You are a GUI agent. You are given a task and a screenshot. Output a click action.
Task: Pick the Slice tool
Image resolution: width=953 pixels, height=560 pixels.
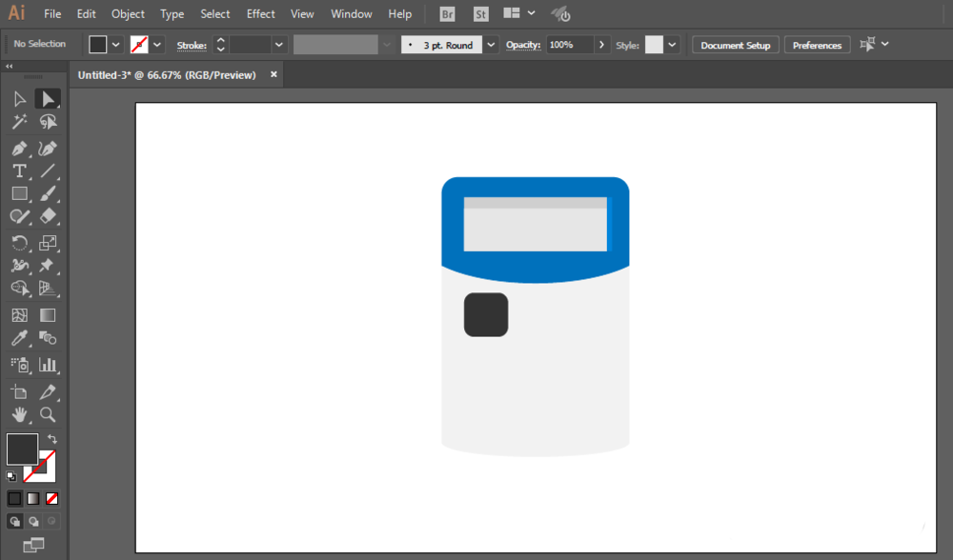[48, 391]
